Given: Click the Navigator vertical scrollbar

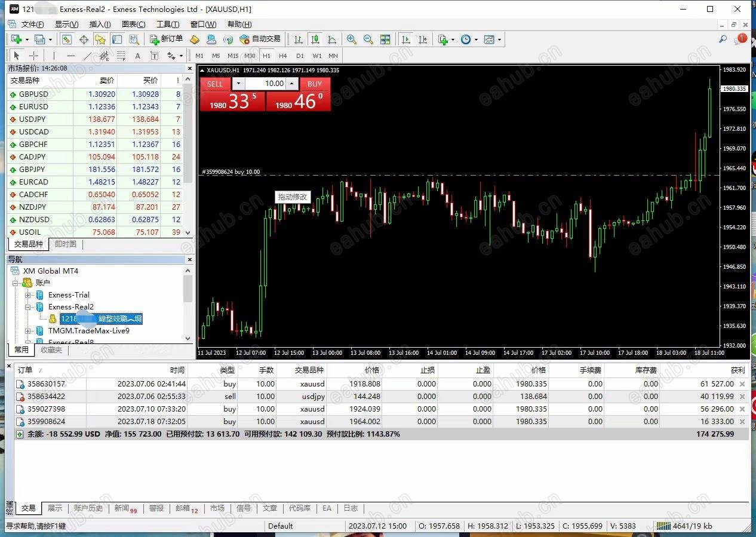Looking at the screenshot, I should (x=189, y=305).
